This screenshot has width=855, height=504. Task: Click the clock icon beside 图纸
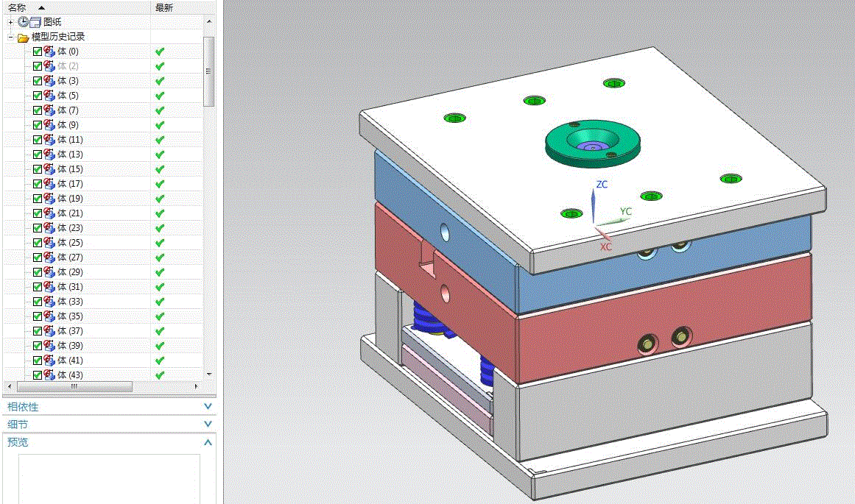click(23, 22)
